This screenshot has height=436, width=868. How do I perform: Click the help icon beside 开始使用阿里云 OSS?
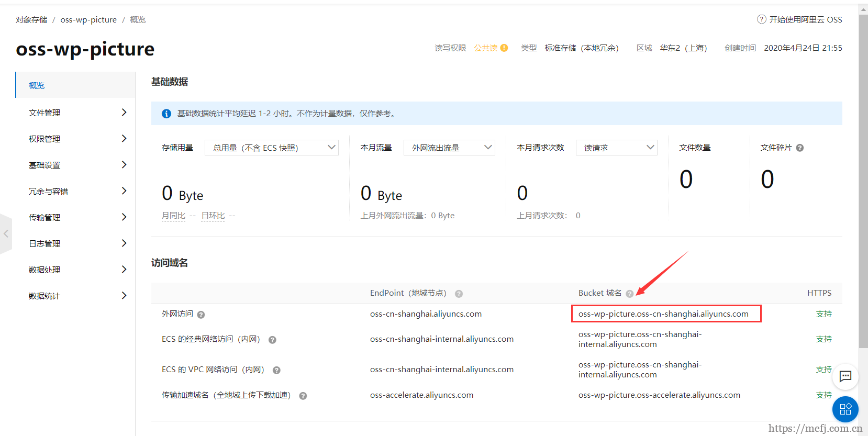(762, 19)
